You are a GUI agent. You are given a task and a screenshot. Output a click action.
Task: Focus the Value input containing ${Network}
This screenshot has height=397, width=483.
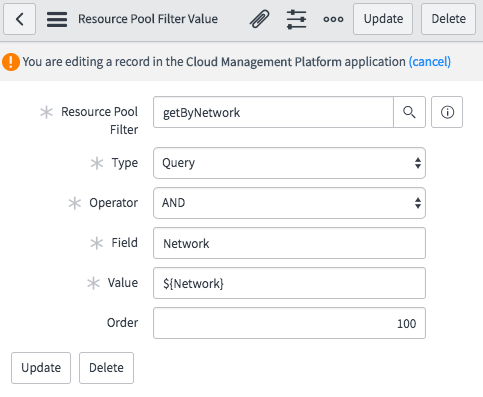click(x=289, y=283)
